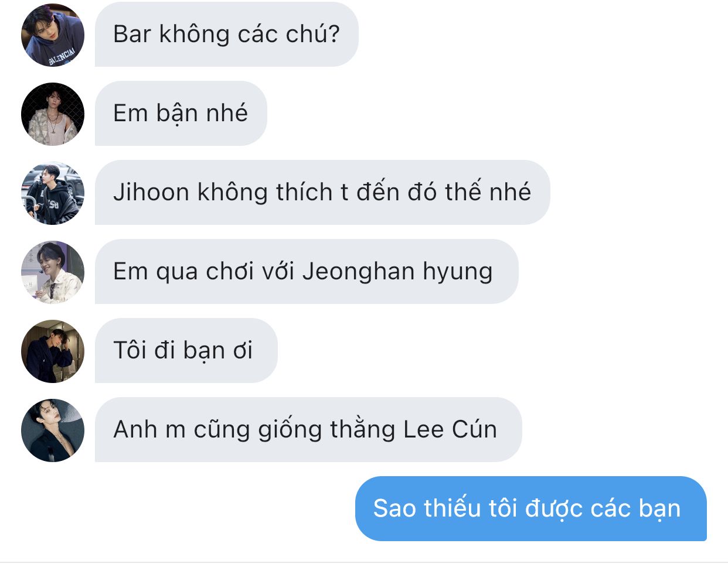Select the "Em bận nhé" message bubble

coord(181,114)
